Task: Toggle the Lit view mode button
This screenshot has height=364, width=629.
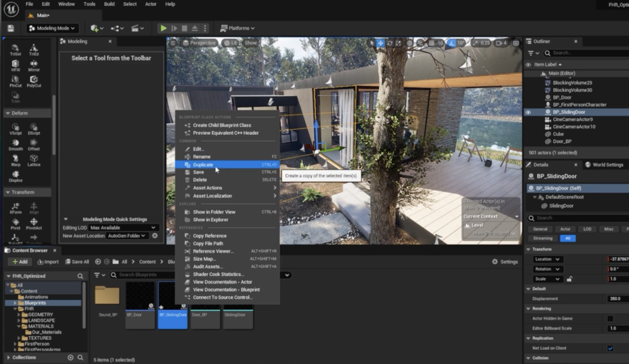Action: 230,43
